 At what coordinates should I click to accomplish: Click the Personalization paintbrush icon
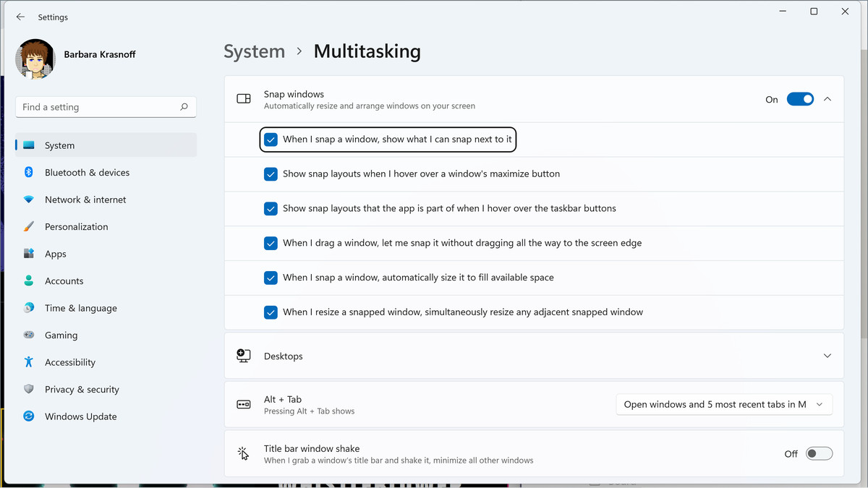(x=27, y=226)
